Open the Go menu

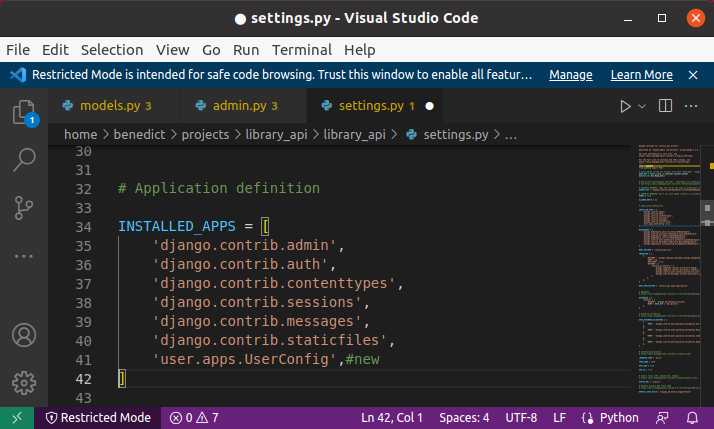tap(211, 50)
